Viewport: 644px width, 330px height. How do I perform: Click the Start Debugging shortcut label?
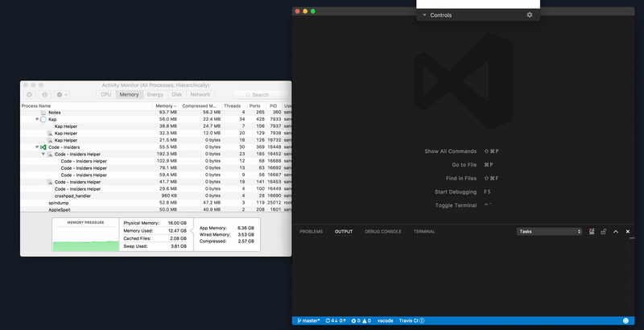(456, 192)
